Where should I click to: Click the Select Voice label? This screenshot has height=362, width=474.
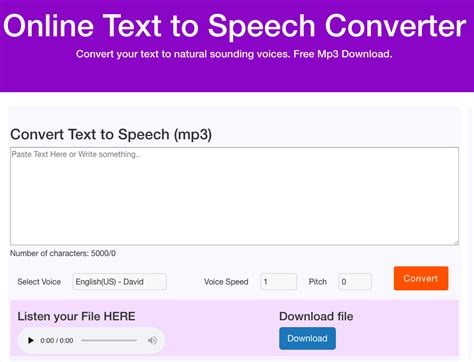point(39,282)
